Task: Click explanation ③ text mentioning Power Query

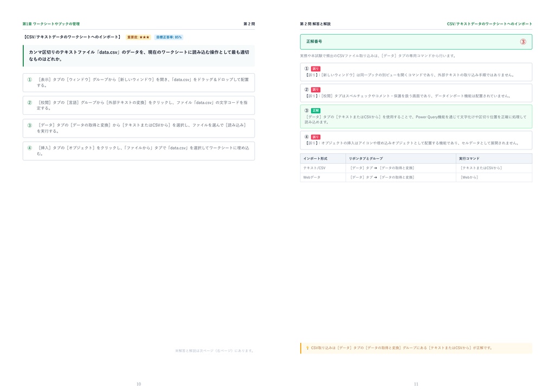Action: coord(416,120)
